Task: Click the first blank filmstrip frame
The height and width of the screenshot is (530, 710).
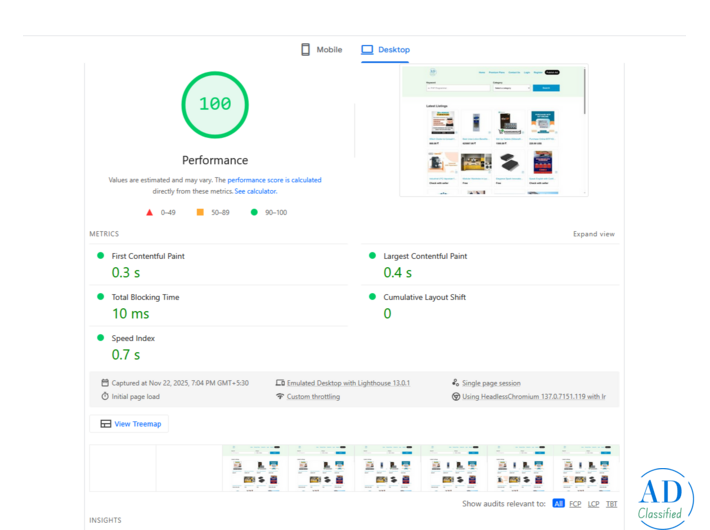Action: [123, 468]
